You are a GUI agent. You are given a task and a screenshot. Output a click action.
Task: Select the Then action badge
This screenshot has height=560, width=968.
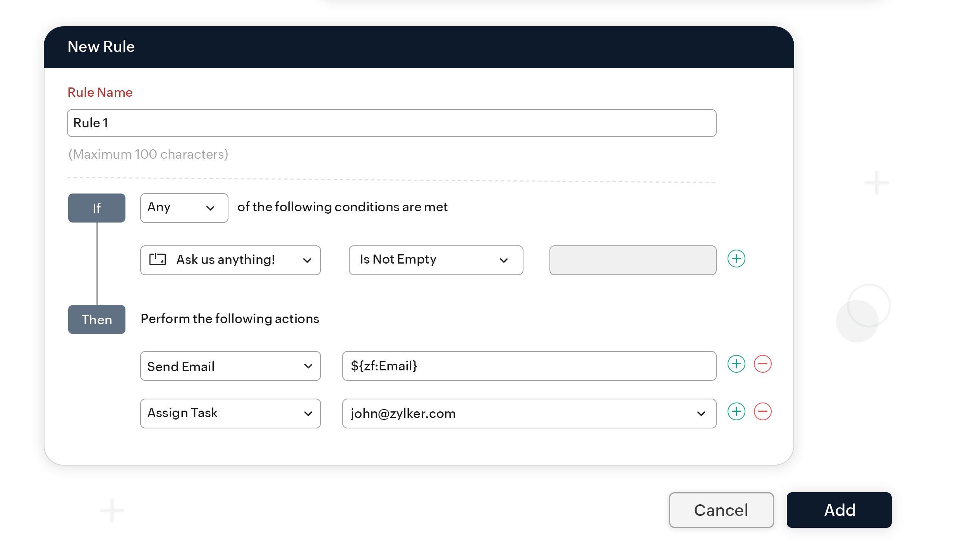click(96, 319)
